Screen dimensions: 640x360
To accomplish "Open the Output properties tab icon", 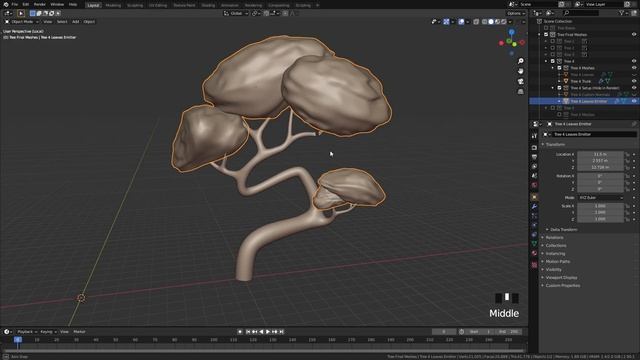I will pos(534,157).
